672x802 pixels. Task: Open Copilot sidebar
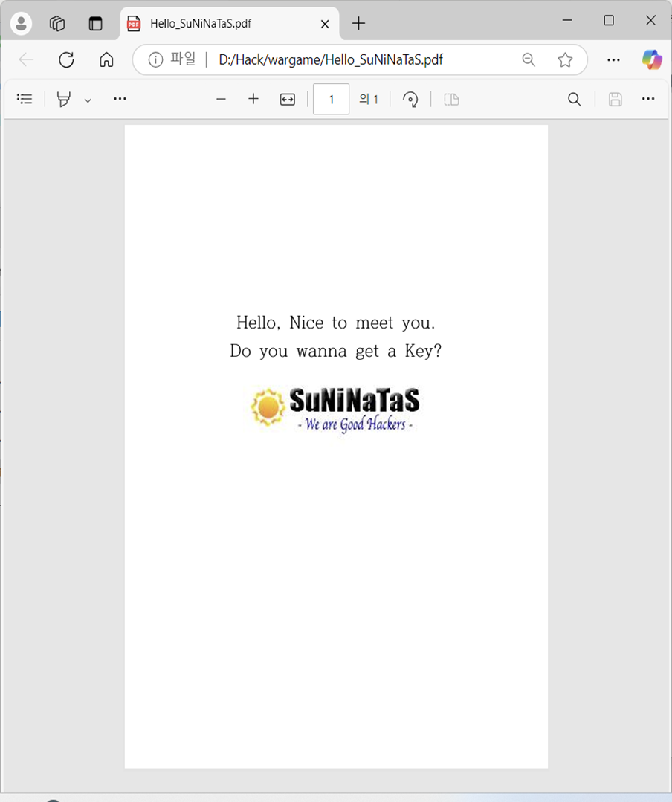click(x=652, y=60)
